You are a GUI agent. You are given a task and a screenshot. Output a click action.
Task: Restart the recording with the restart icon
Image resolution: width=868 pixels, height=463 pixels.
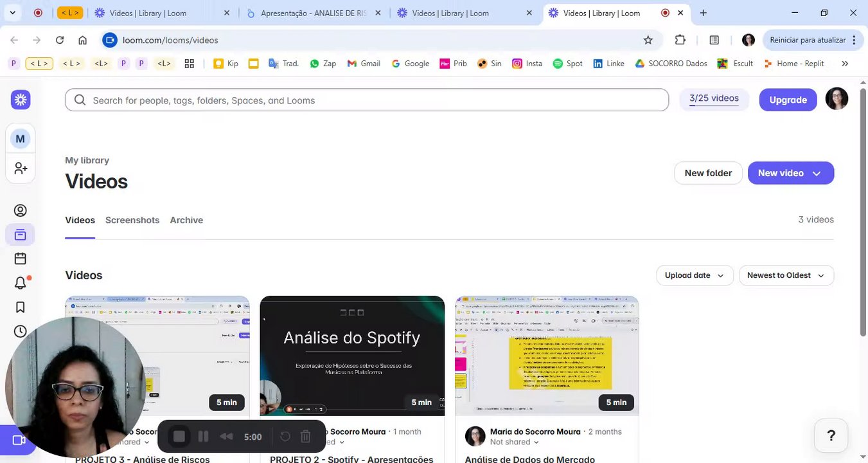click(285, 437)
